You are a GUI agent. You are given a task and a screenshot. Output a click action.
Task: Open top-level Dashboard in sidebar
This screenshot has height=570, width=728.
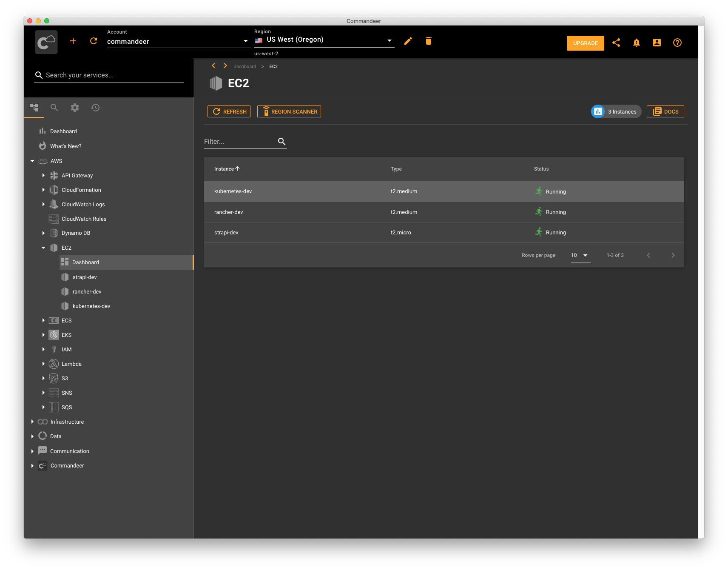pos(63,131)
